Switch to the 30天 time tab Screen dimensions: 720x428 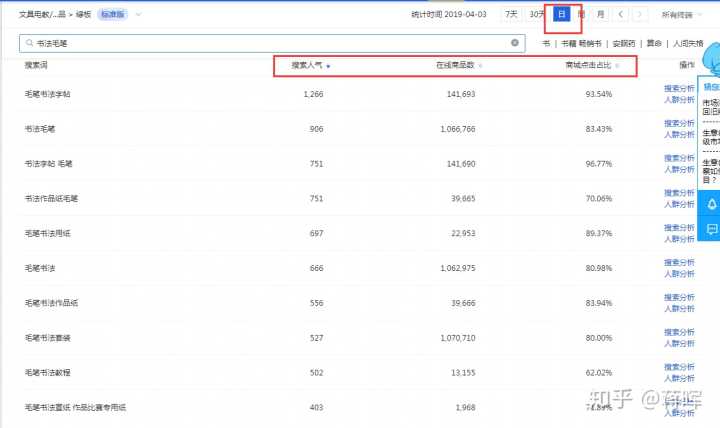click(x=537, y=15)
